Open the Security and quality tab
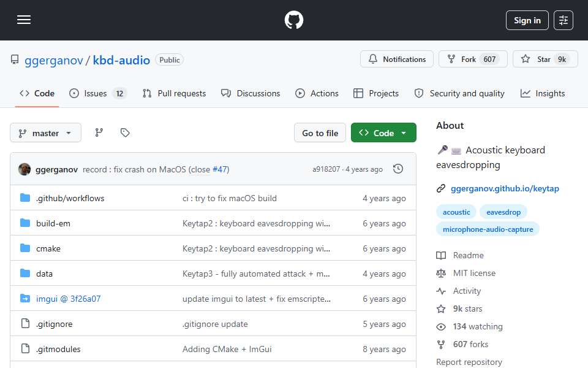Screen dimensions: 588x368 pos(459,93)
